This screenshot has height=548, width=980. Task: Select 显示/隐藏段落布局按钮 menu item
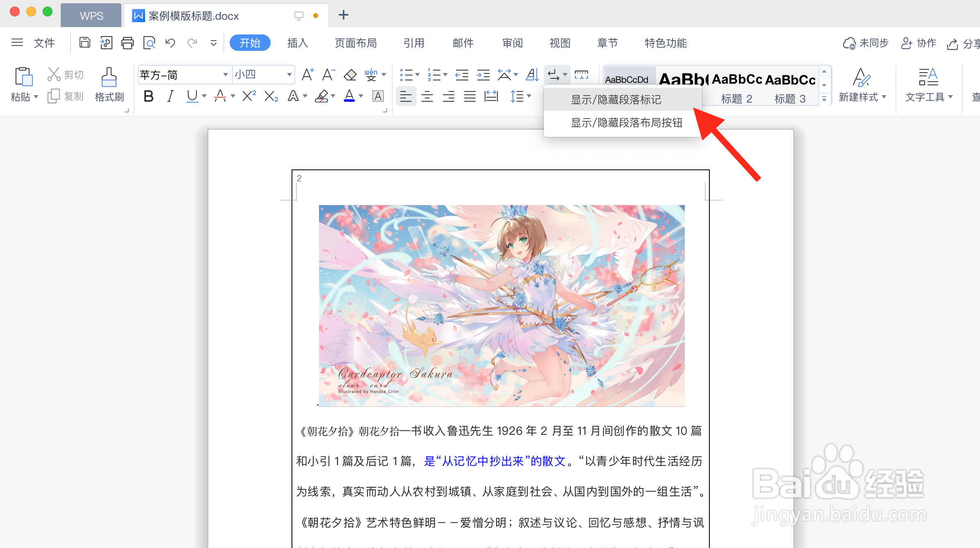pos(622,122)
